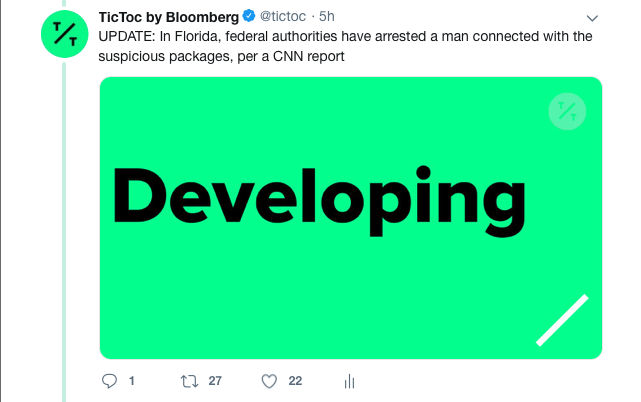Click the blue verified badge
This screenshot has width=641, height=402.
pos(248,17)
